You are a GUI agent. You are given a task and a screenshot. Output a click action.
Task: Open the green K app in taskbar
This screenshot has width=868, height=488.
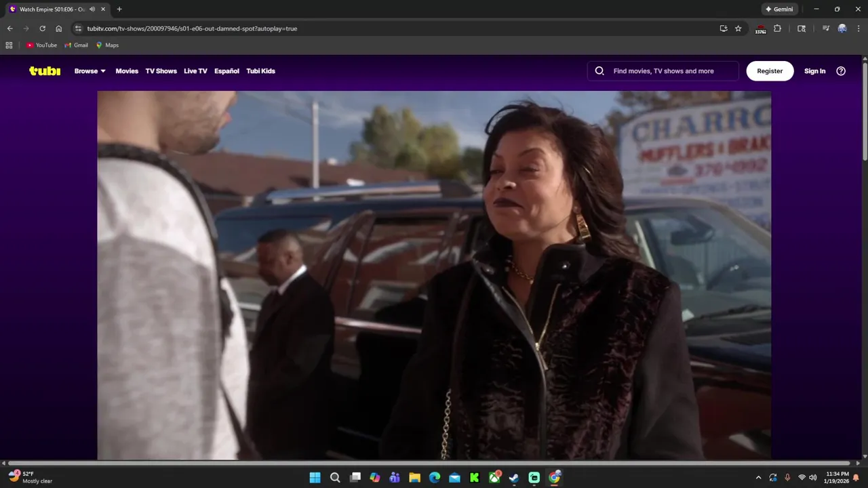(475, 478)
